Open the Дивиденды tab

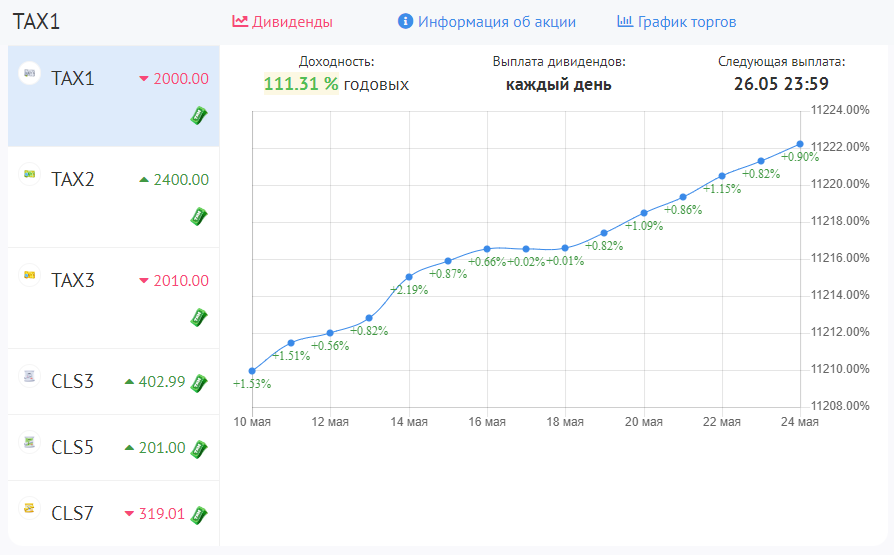(282, 22)
